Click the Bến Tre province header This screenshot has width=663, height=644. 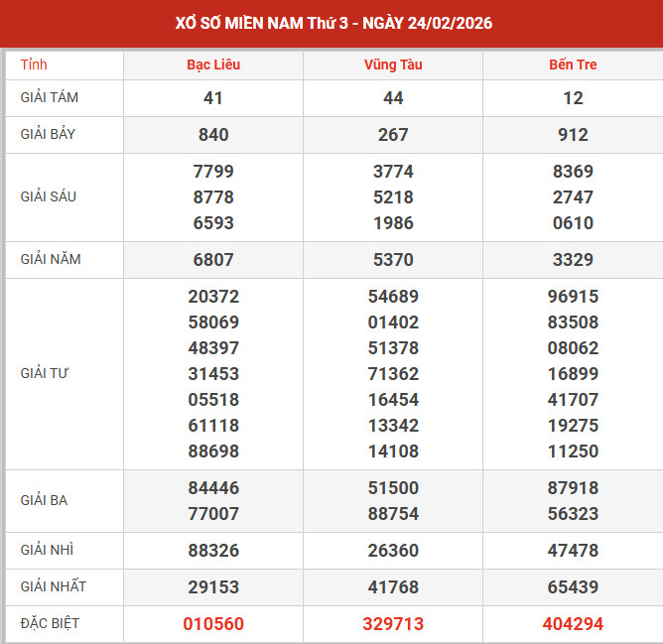pyautogui.click(x=573, y=64)
